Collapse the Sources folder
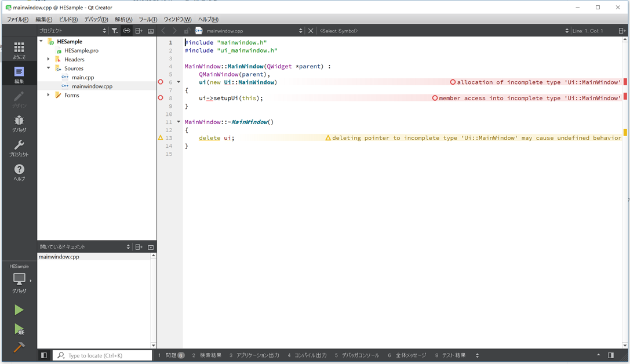This screenshot has width=630, height=364. pos(49,68)
